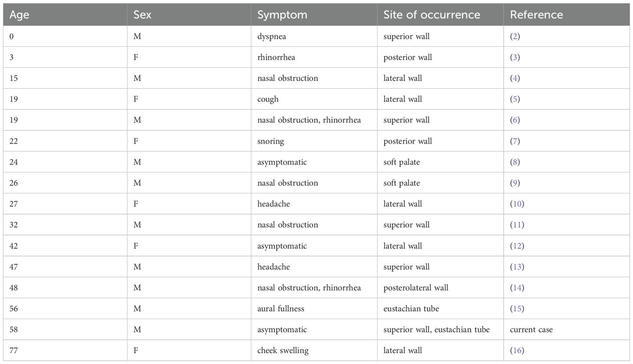The image size is (633, 364).
Task: Open reference link (2) for dyspnea case
Action: coord(515,36)
